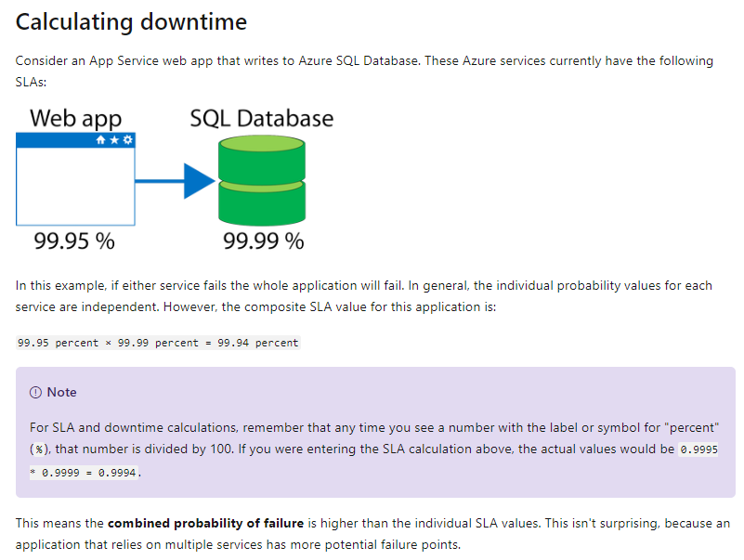Click the 99.95 % label under web app
The width and height of the screenshot is (744, 560).
coord(74,241)
